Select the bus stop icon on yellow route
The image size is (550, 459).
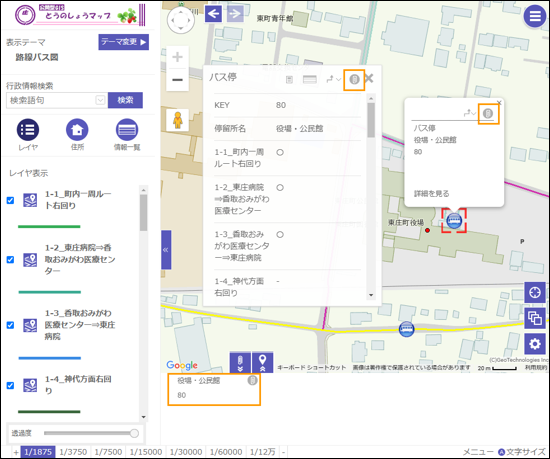406,329
